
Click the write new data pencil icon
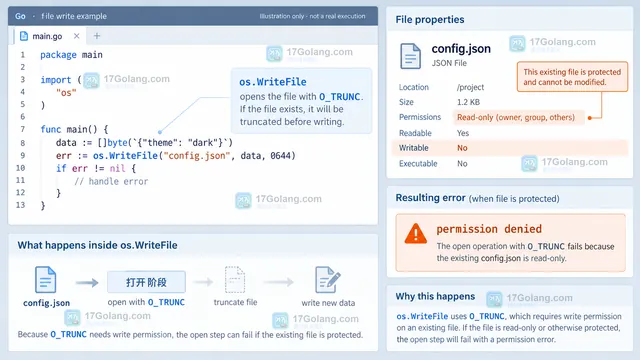(328, 280)
